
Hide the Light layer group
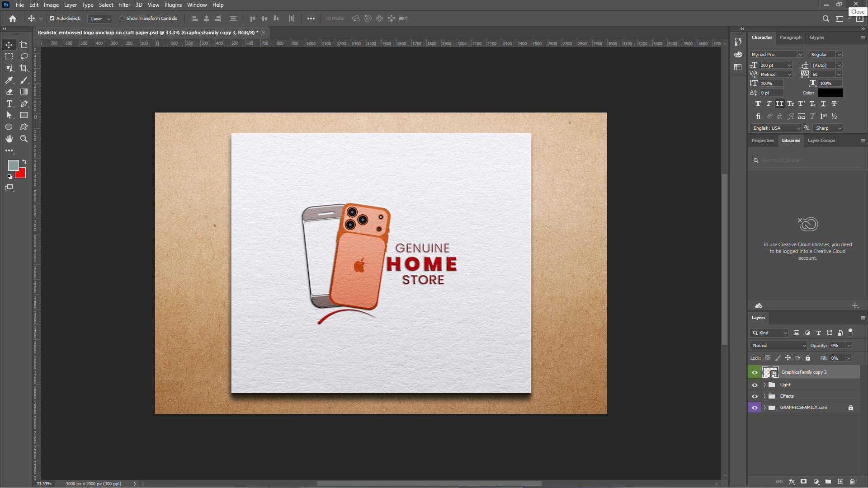click(x=755, y=385)
